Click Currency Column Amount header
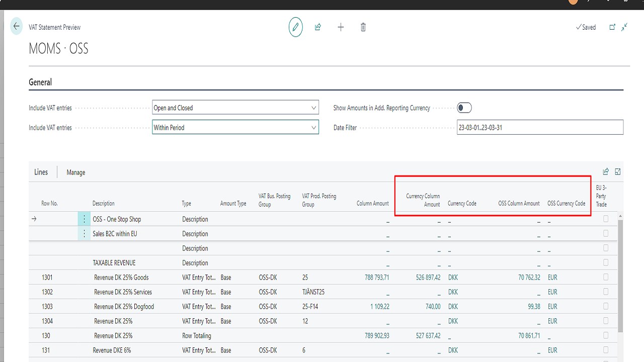This screenshot has width=644, height=362. tap(423, 200)
